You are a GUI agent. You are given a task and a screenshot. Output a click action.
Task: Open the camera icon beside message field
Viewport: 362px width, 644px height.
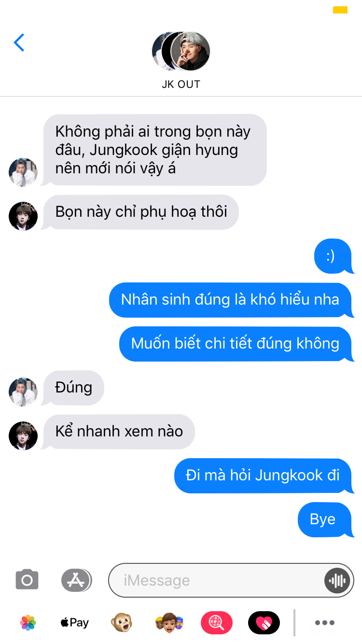pyautogui.click(x=27, y=580)
